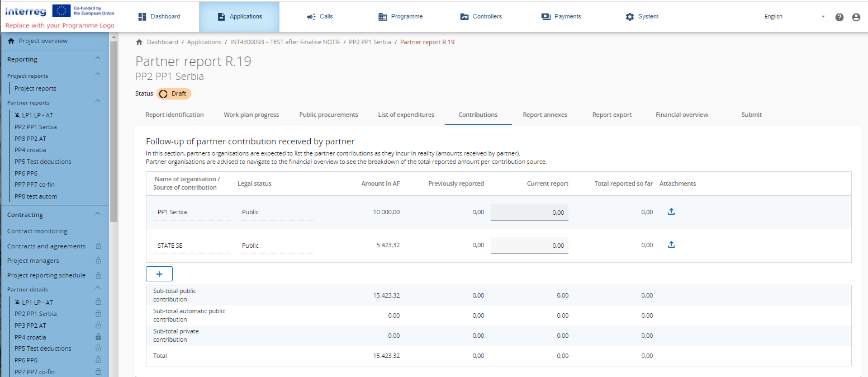The width and height of the screenshot is (868, 377).
Task: Collapse the Reporting section in sidebar
Action: 98,59
